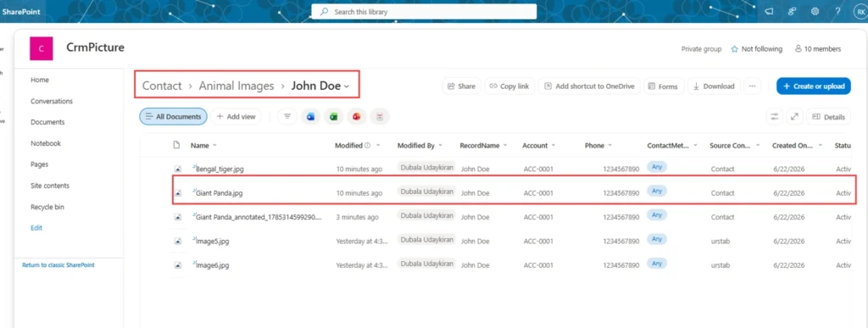
Task: Open the John Doe breadcrumb dropdown
Action: tap(347, 86)
